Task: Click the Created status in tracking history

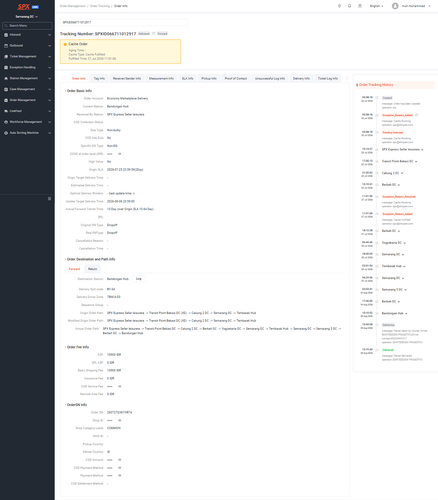Action: [387, 98]
